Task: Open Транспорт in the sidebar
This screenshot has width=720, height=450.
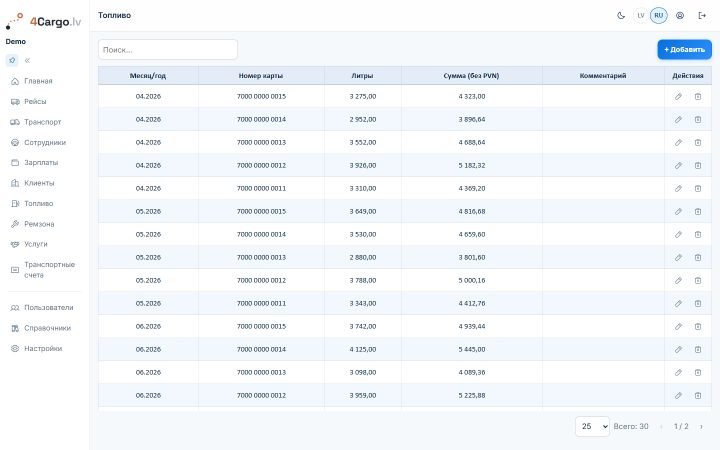Action: click(x=44, y=122)
